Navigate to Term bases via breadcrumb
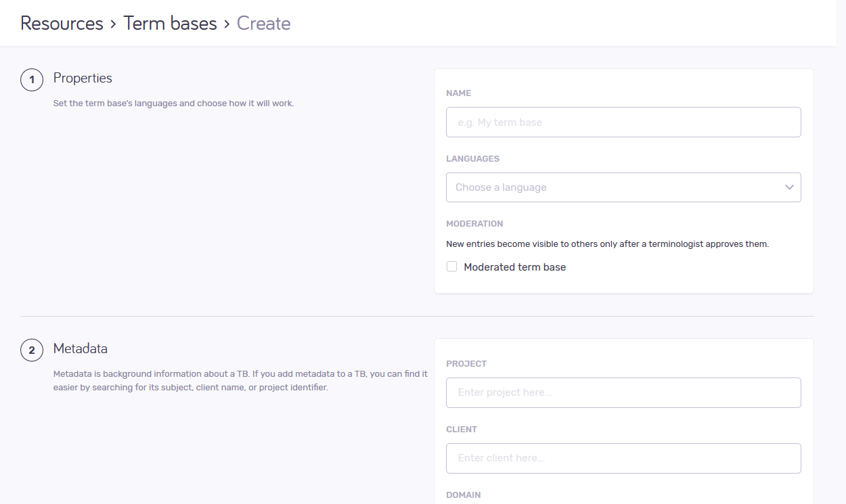The height and width of the screenshot is (504, 846). (x=170, y=23)
